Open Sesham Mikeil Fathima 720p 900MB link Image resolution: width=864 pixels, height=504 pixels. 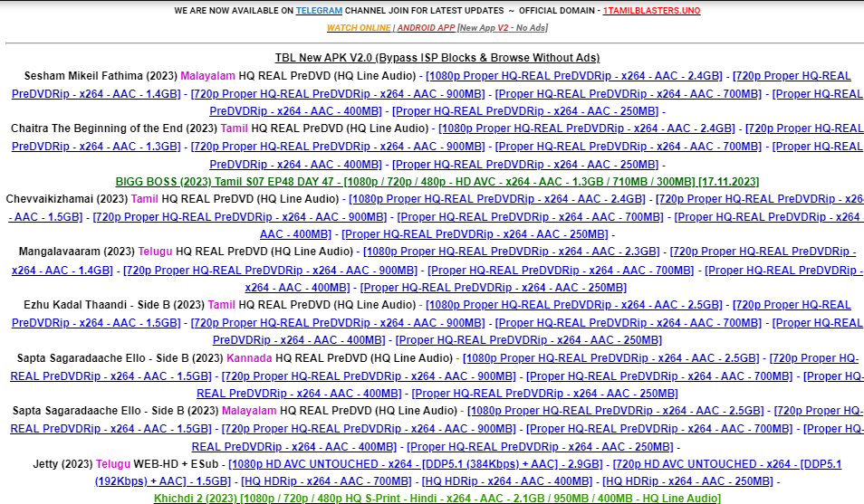tap(338, 94)
